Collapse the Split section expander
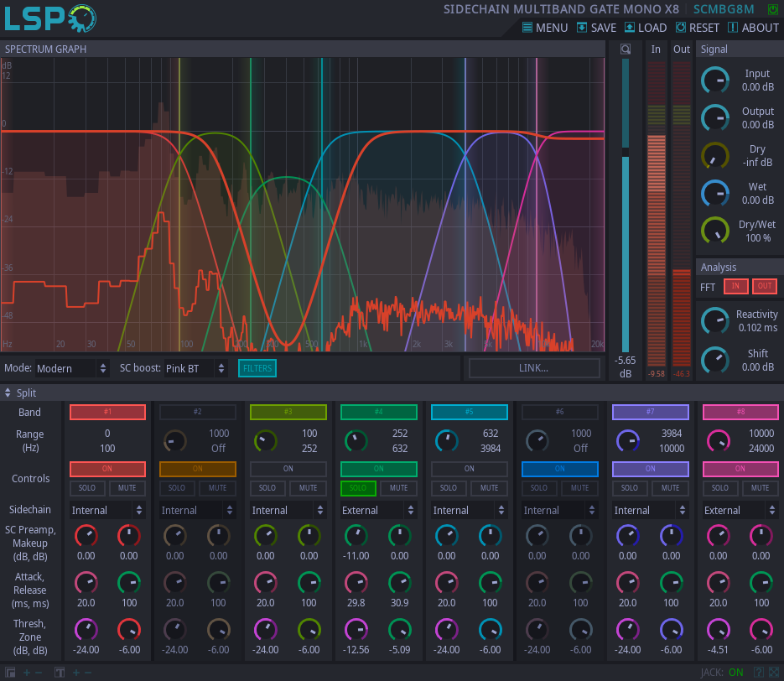The width and height of the screenshot is (784, 681). [8, 393]
